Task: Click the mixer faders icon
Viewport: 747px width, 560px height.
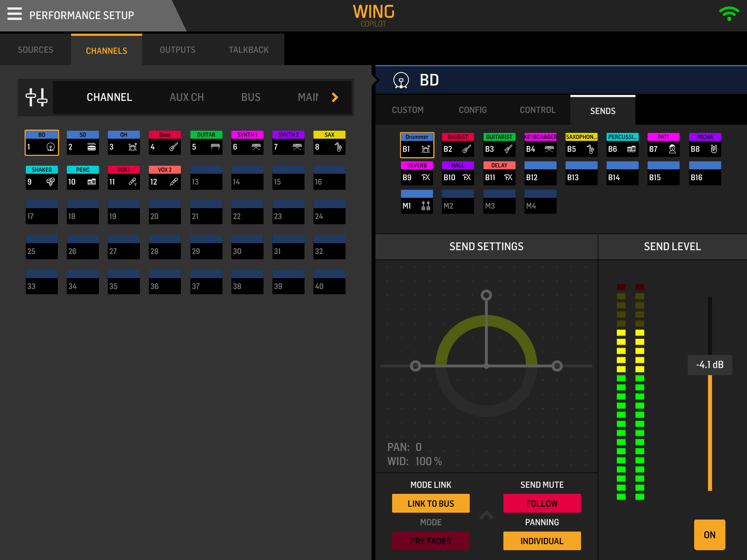Action: pyautogui.click(x=36, y=97)
